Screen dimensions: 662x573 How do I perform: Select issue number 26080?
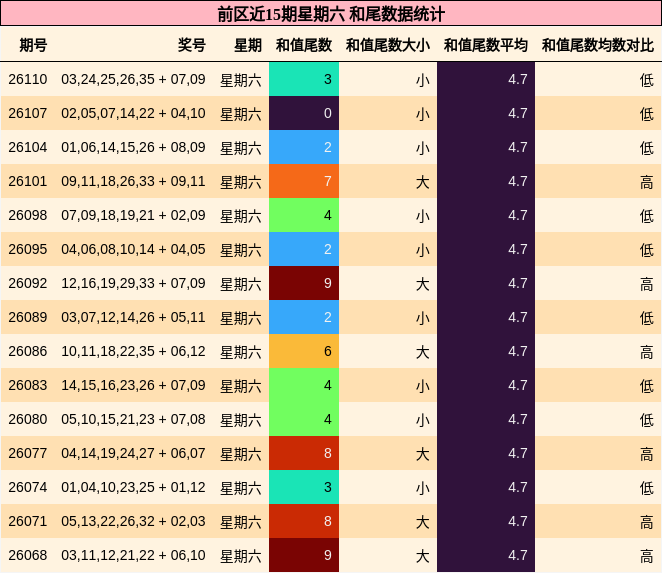(x=28, y=419)
